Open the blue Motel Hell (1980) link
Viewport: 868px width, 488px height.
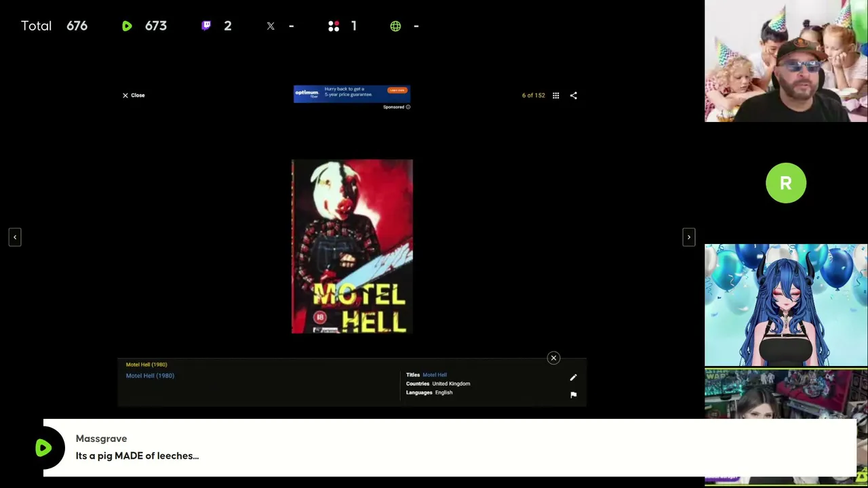click(150, 375)
